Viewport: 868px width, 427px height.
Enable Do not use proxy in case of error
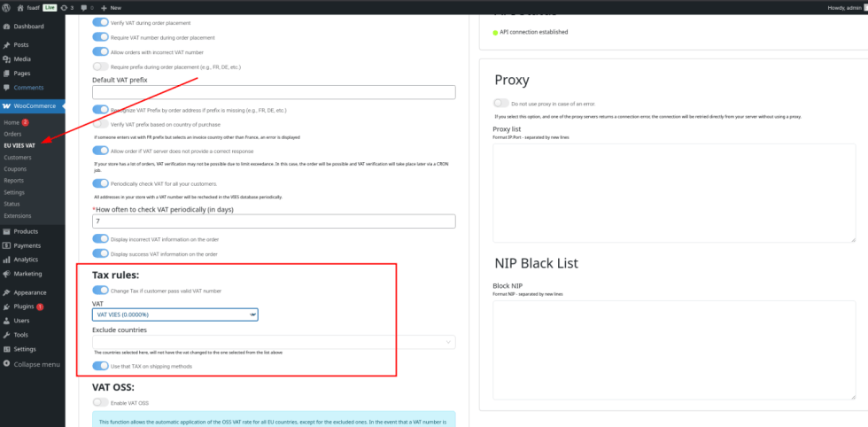coord(501,104)
